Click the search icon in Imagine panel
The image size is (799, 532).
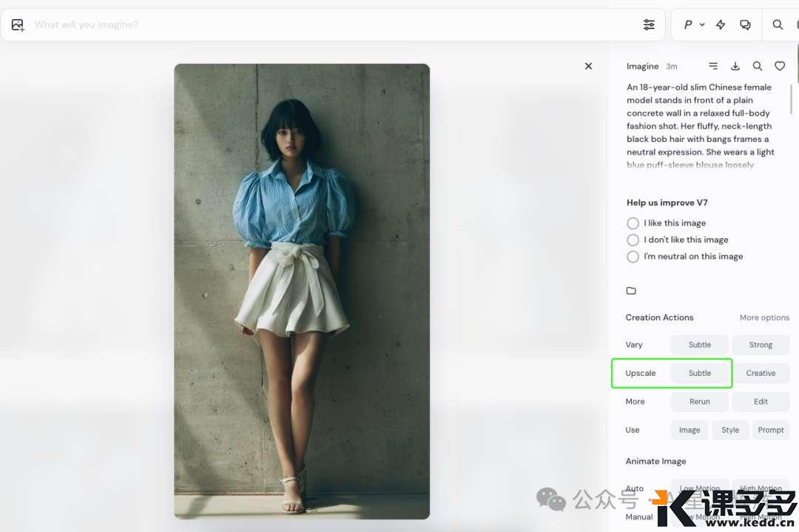[758, 67]
